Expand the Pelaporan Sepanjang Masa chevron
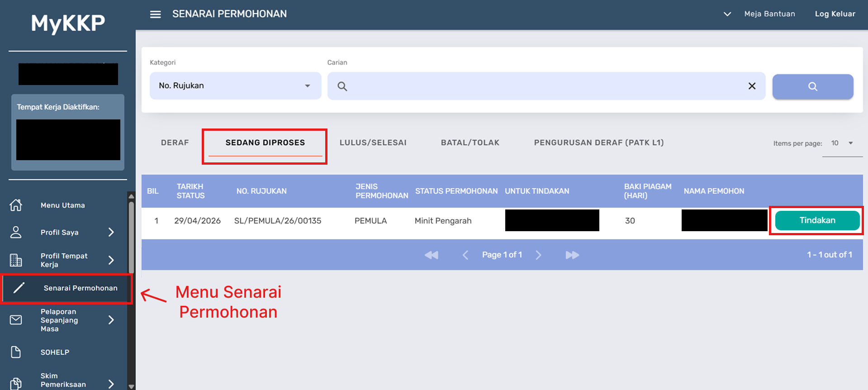 pyautogui.click(x=111, y=320)
